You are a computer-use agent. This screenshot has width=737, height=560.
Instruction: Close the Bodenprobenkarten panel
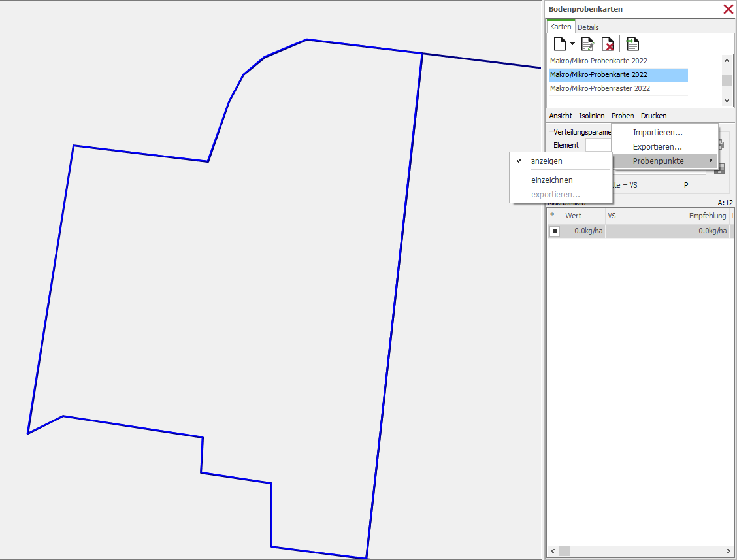(728, 9)
